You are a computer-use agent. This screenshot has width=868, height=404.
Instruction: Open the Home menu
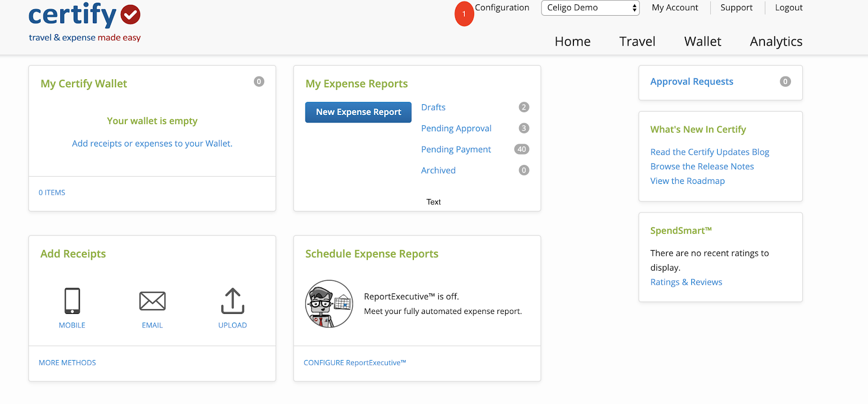click(572, 41)
